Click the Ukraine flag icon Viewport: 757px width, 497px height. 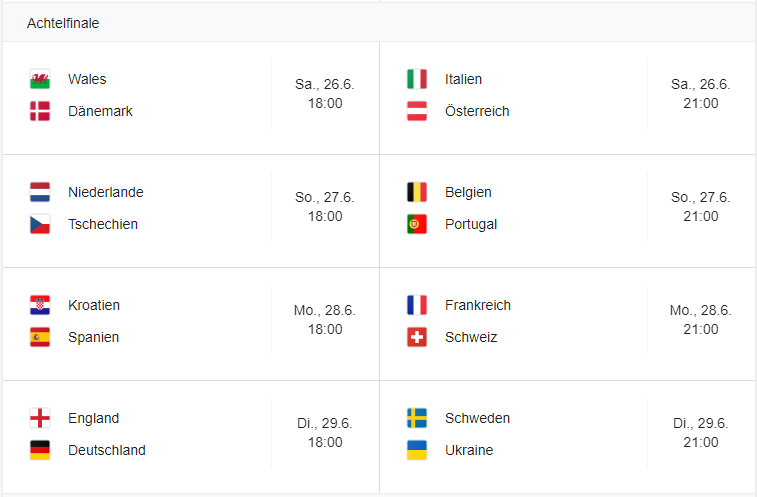coord(417,450)
